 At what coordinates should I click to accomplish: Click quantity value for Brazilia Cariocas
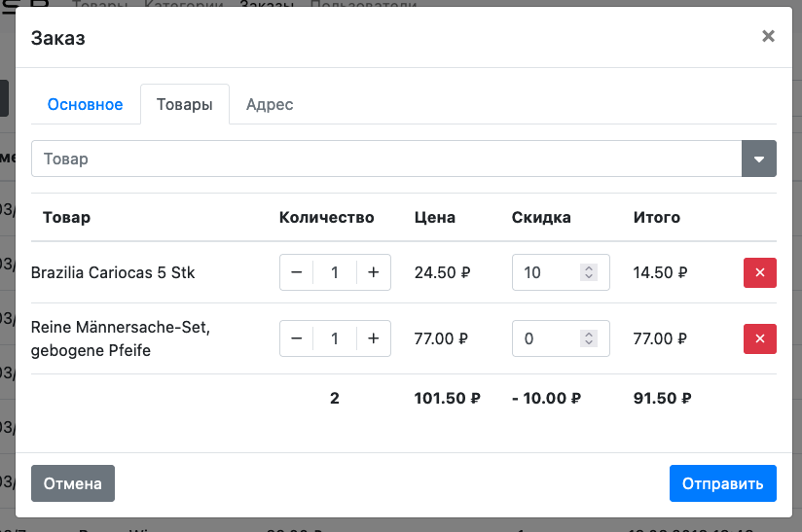[335, 273]
